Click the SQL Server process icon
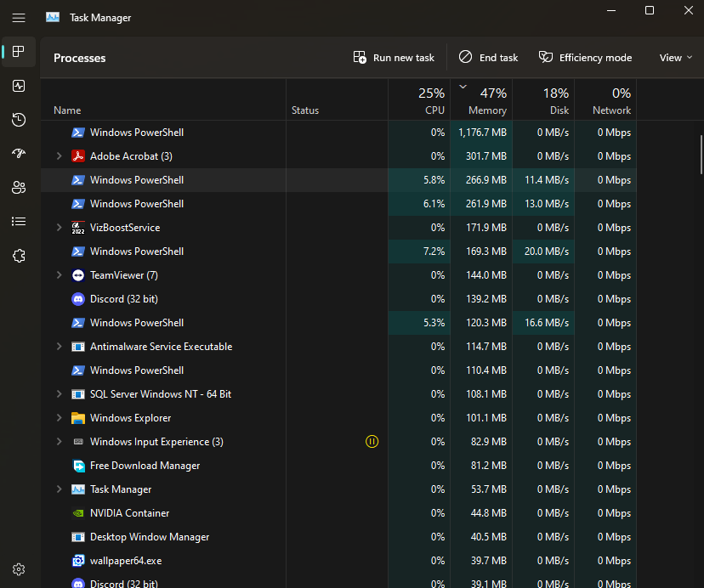704x588 pixels. tap(78, 394)
